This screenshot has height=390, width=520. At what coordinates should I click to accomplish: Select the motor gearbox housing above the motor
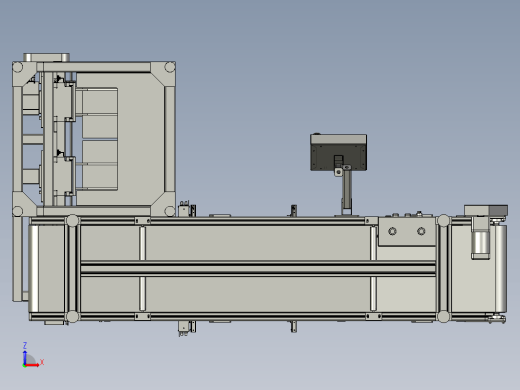coord(486,211)
